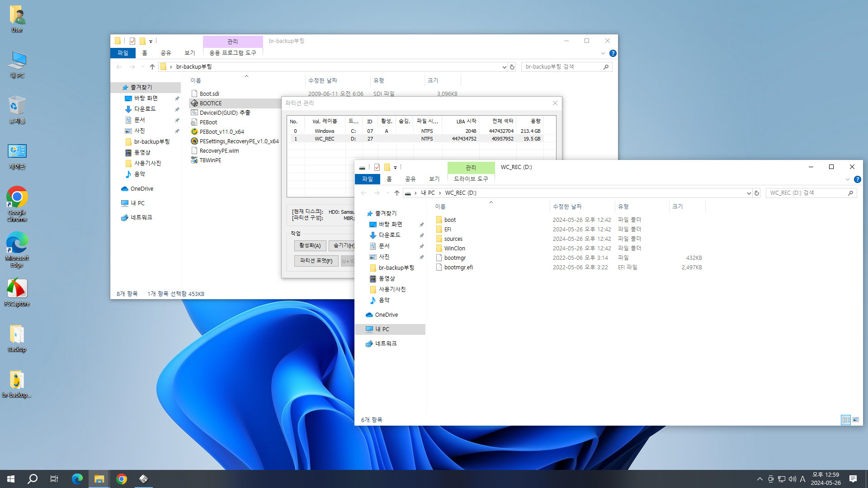
Task: Open 보기 tab in br-backup부팅 window
Action: (x=190, y=53)
